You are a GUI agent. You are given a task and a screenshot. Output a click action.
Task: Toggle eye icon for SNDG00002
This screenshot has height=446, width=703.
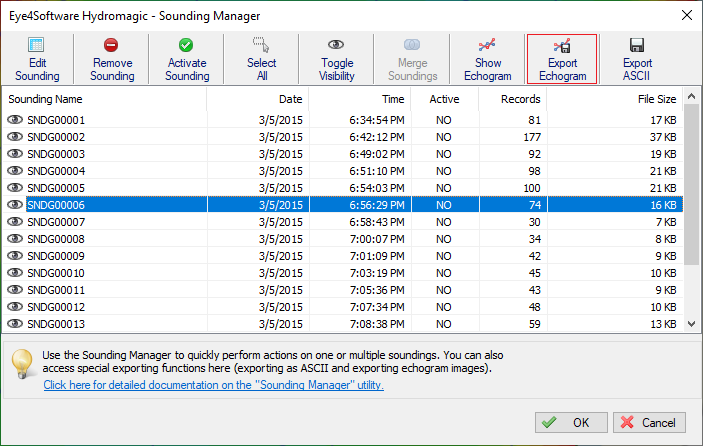(15, 137)
